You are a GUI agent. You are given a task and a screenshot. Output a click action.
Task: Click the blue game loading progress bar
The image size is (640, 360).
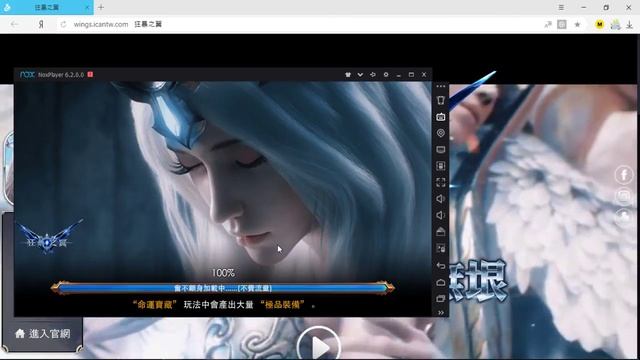pyautogui.click(x=223, y=288)
